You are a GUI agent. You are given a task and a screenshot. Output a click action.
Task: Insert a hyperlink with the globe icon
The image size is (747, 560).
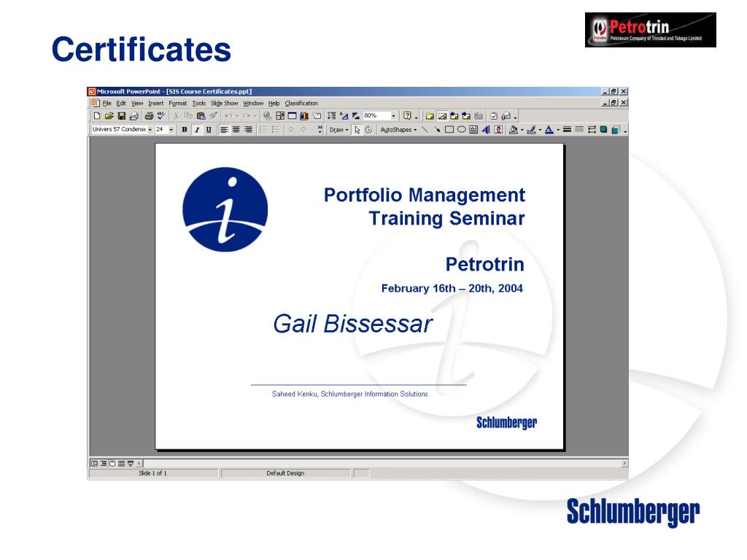click(x=268, y=116)
